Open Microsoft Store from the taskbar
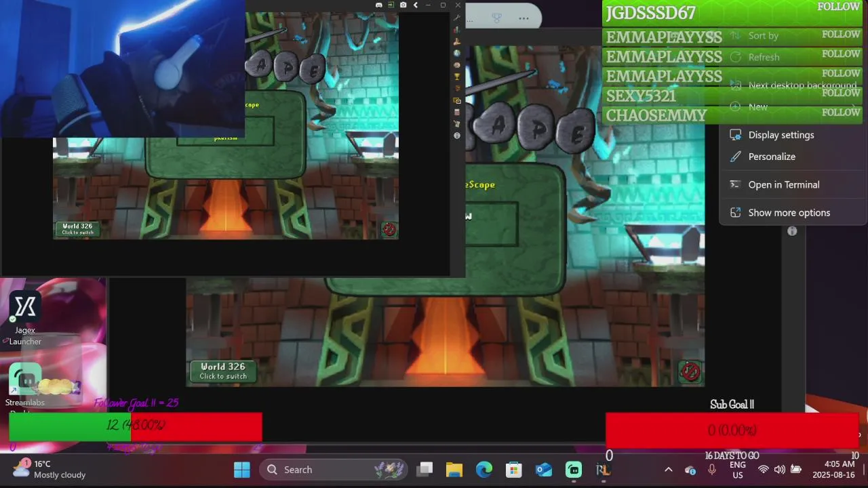 pos(514,470)
